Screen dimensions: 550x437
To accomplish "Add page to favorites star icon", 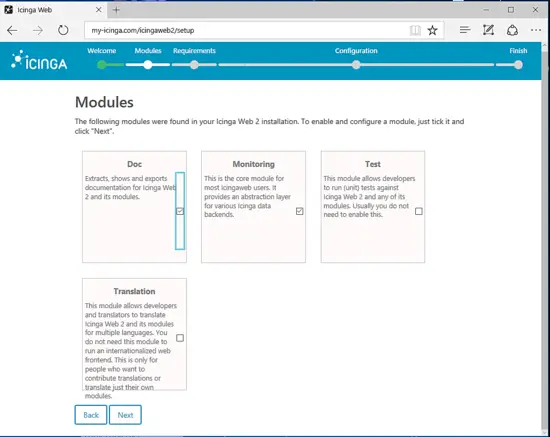I will pos(432,31).
